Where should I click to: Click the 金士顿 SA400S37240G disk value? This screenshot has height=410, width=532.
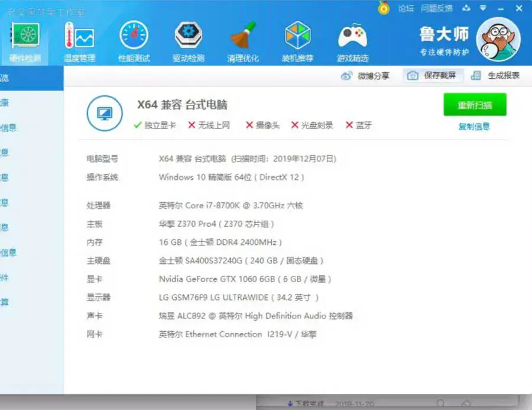tap(241, 260)
